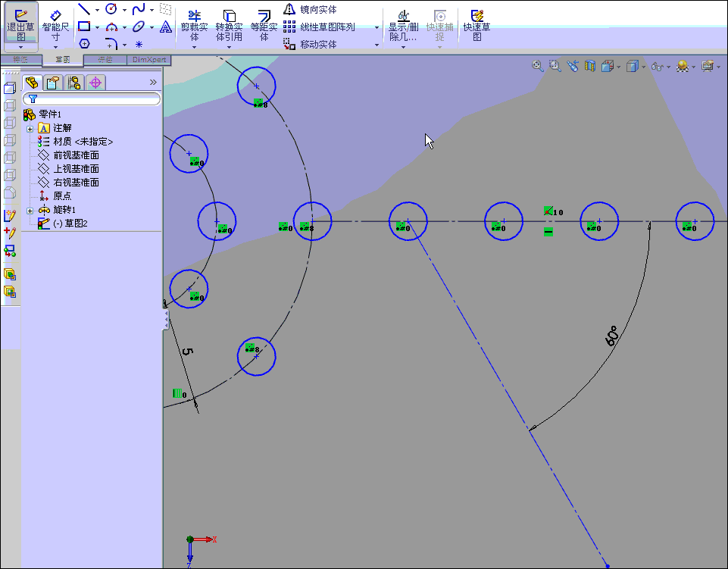Click the 快速草图 rapid sketch tool

click(476, 26)
